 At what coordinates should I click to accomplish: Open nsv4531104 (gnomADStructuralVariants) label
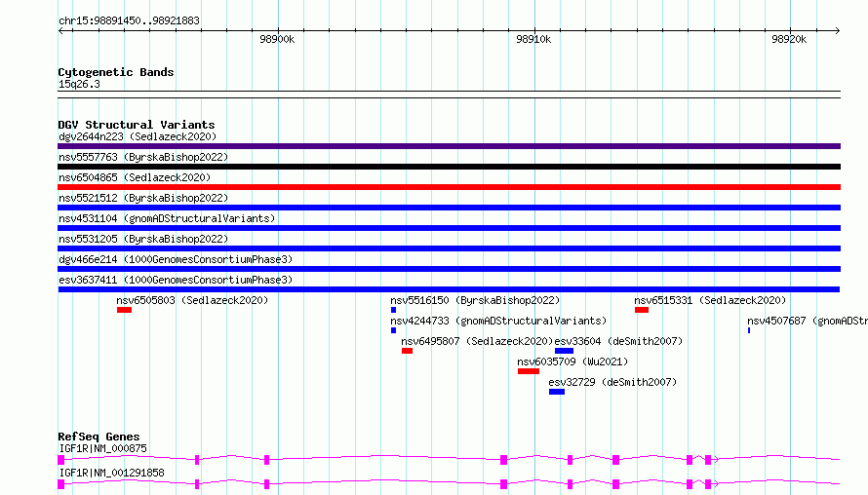click(x=167, y=218)
